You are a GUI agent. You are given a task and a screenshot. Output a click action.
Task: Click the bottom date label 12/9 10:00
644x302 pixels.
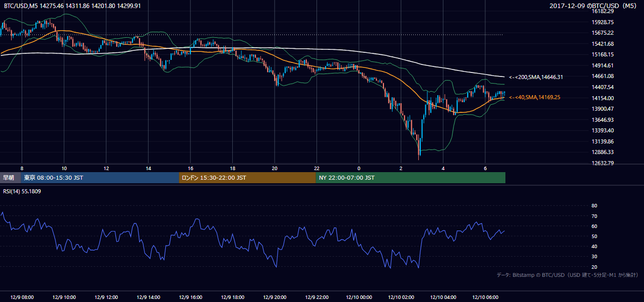tap(64, 297)
